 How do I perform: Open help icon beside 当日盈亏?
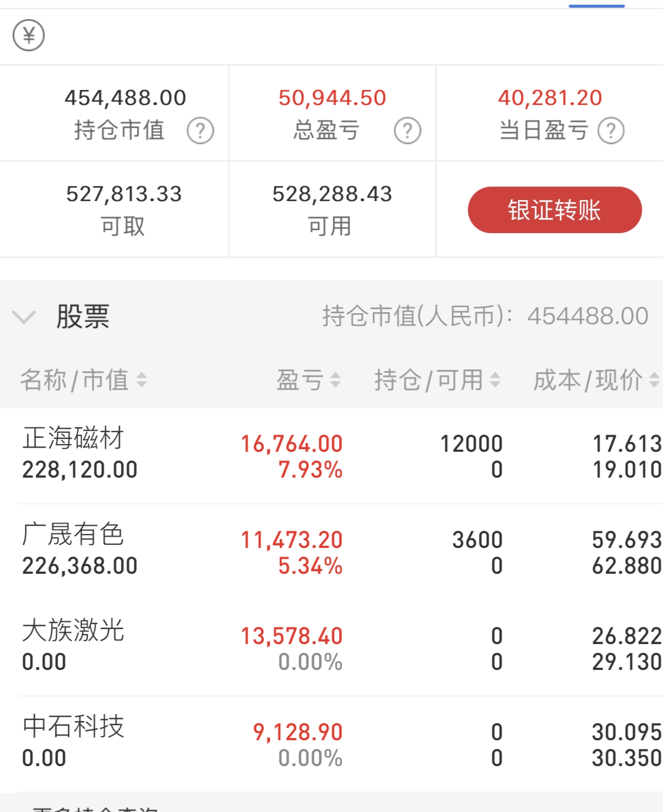coord(611,131)
